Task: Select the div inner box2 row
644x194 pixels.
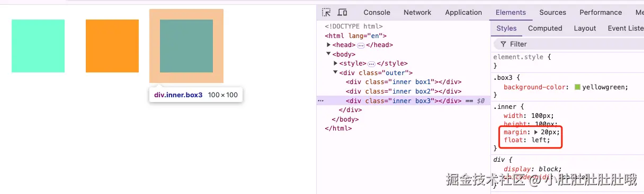Action: pos(404,91)
